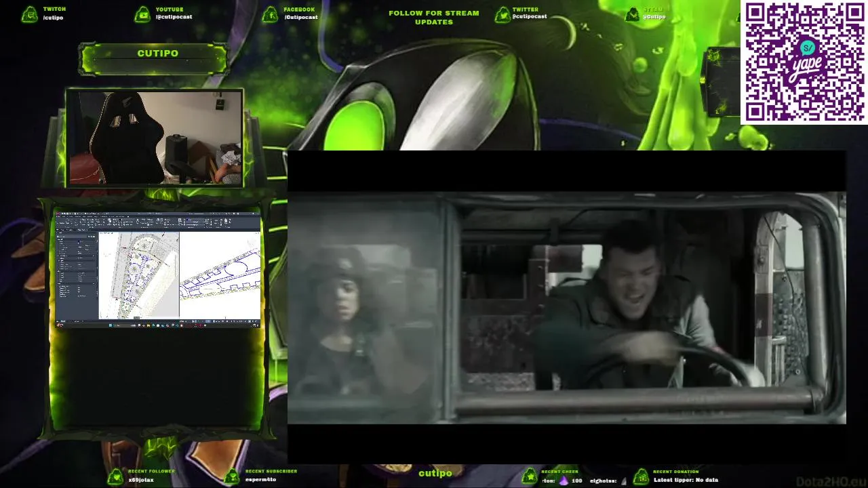
Task: Click 'Latest tipper: No data' text
Action: tap(686, 481)
